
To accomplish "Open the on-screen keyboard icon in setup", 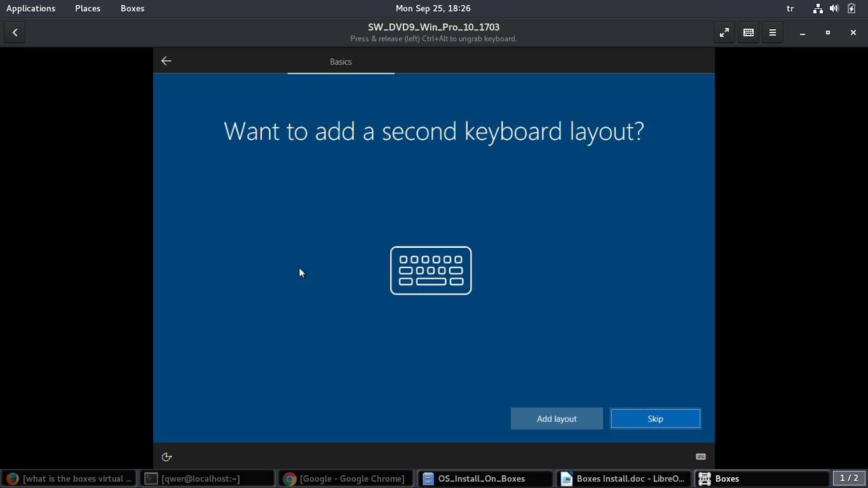I will point(701,457).
